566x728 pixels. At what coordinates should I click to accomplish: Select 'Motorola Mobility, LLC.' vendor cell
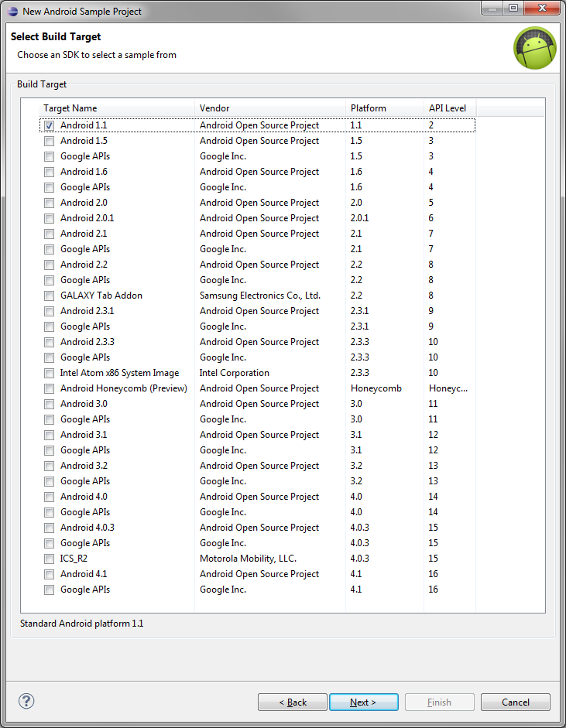(x=248, y=559)
